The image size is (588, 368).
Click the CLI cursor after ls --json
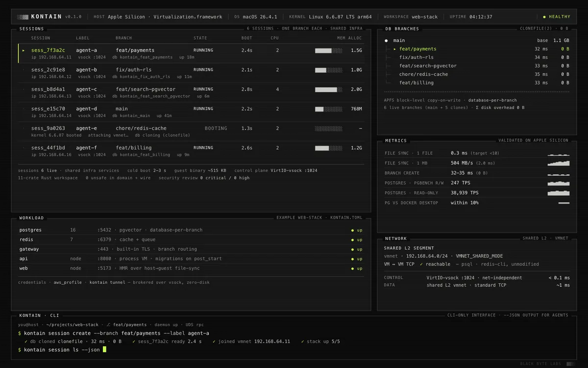click(104, 349)
